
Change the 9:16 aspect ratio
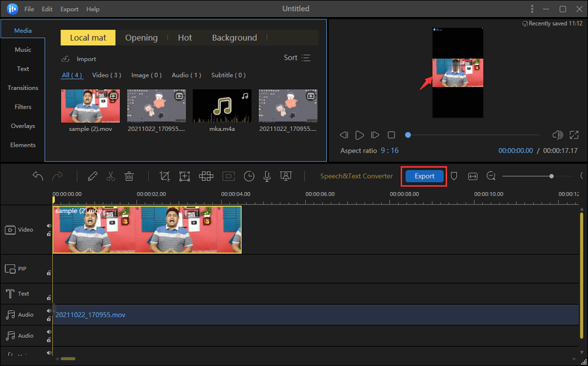point(389,151)
